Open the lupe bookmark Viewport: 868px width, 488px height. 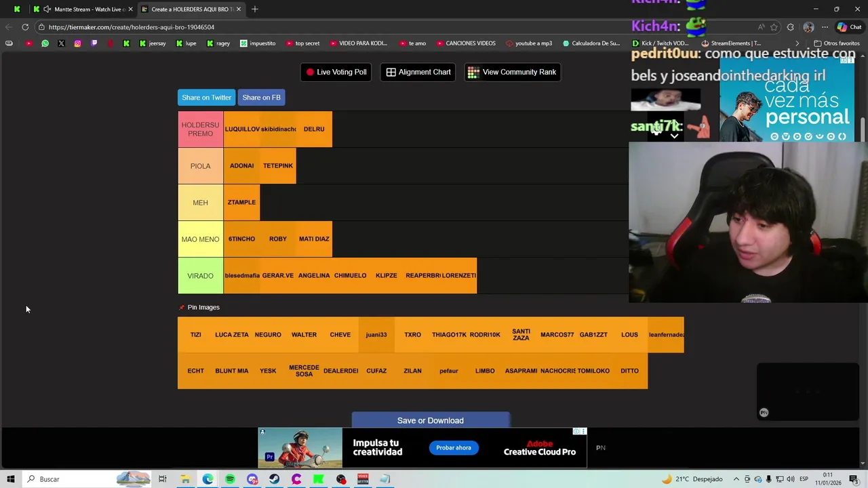click(186, 43)
